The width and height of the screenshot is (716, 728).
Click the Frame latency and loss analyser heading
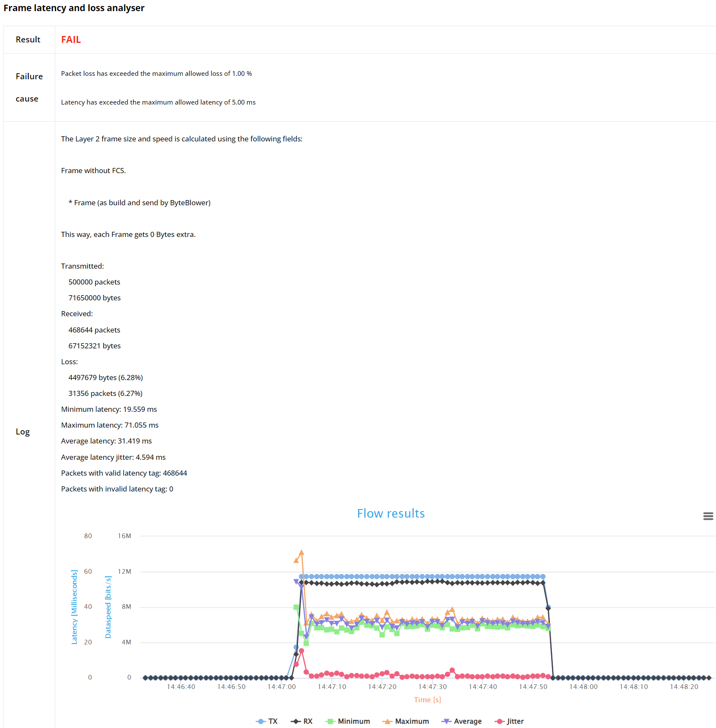74,8
